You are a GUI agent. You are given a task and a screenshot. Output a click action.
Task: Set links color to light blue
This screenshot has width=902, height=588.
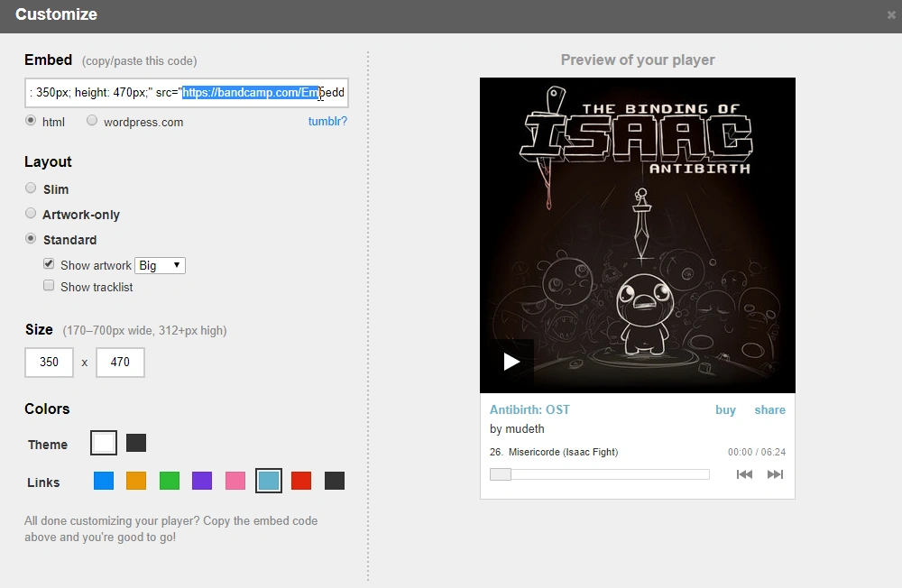[x=269, y=481]
